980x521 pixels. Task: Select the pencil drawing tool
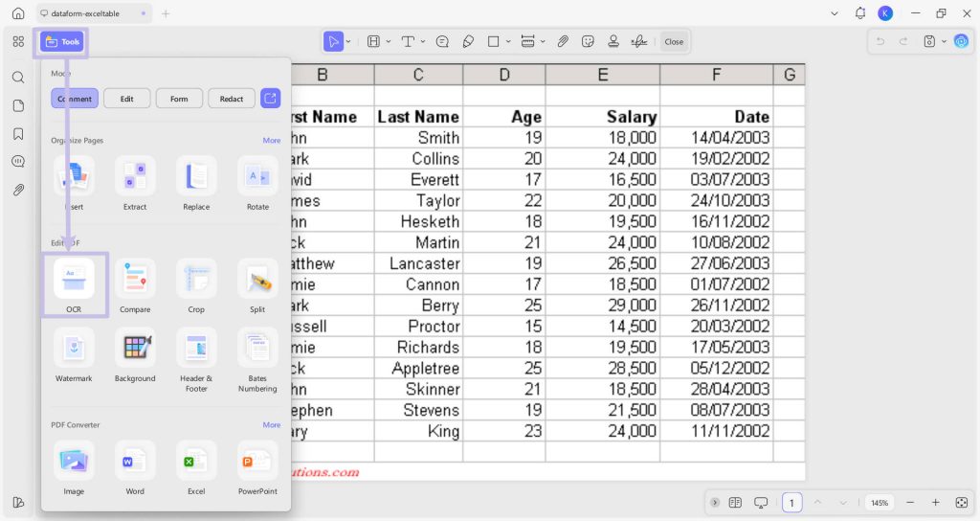coord(468,42)
